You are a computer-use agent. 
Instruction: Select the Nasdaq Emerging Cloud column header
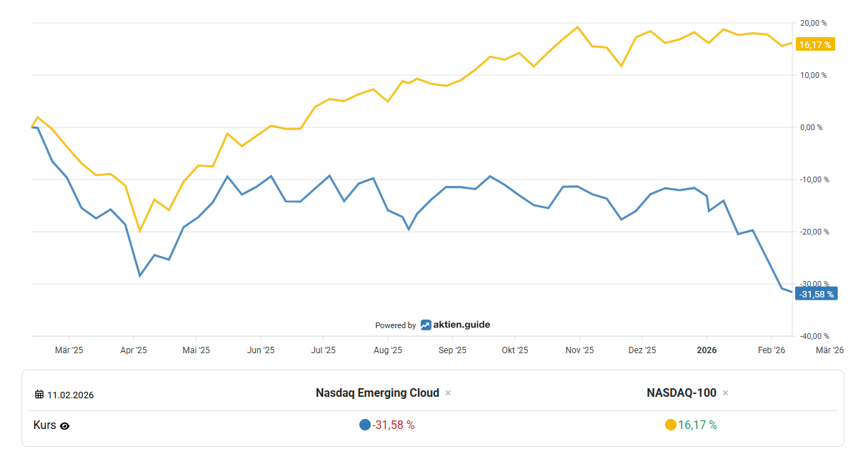click(x=377, y=393)
